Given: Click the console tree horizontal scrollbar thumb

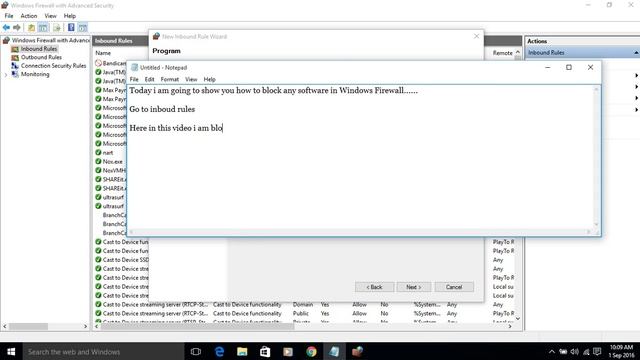Looking at the screenshot, I should [29, 327].
